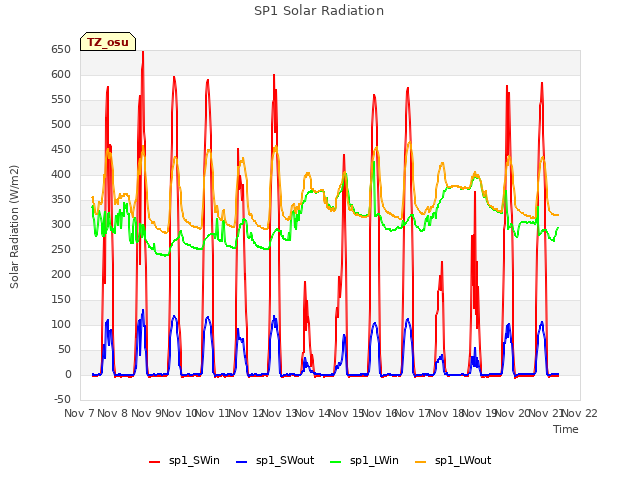
Task: Click the 200 y-axis tick value
Action: [61, 275]
